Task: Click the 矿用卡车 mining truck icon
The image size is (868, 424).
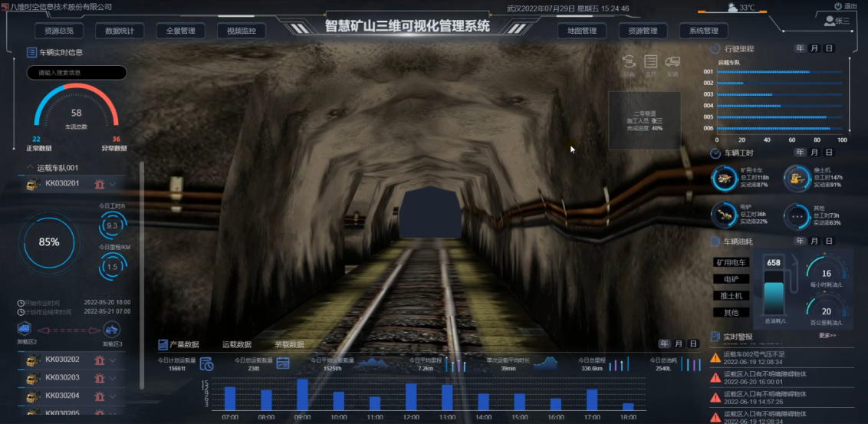Action: pyautogui.click(x=723, y=178)
